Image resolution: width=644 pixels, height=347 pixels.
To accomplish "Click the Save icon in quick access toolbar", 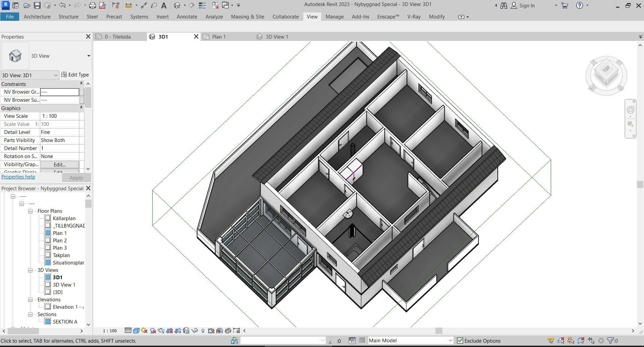I will 37,5.
